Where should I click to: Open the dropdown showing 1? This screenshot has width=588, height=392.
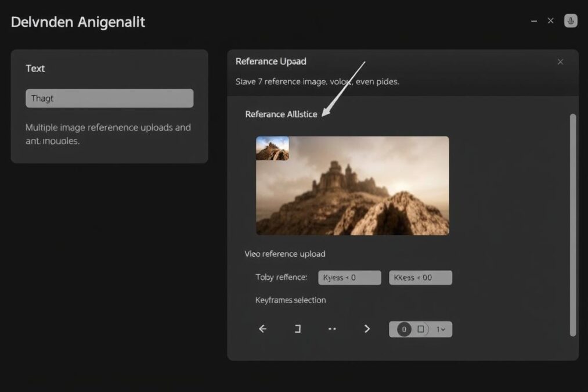441,329
